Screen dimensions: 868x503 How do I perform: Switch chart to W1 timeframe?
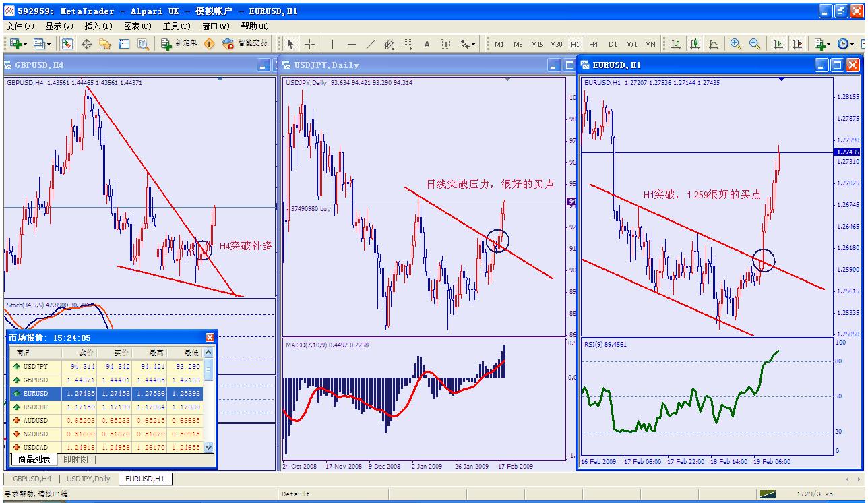coord(631,44)
